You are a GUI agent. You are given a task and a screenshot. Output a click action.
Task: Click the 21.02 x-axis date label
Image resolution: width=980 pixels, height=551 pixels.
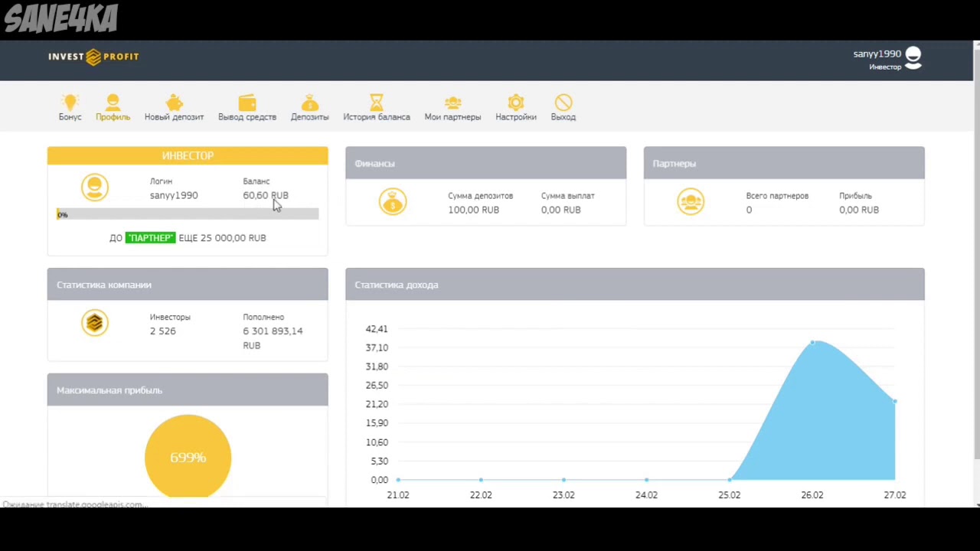[398, 495]
